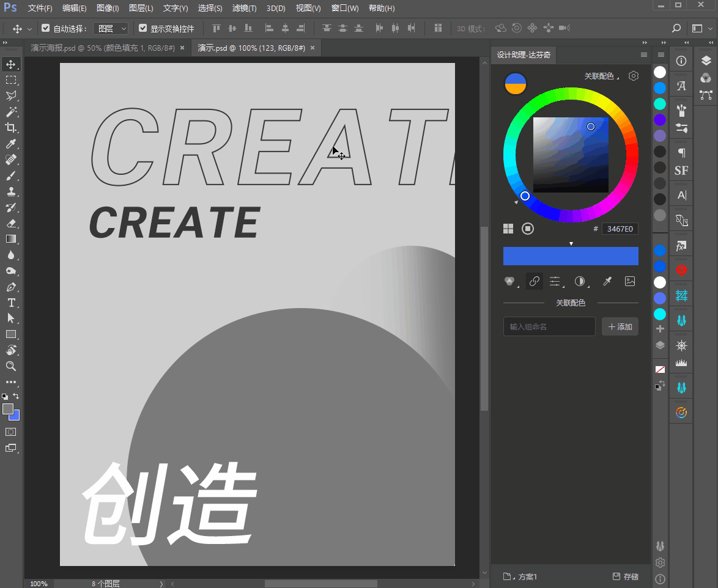Activate the Zoom tool
Screen dimensions: 718x588
[x=11, y=366]
